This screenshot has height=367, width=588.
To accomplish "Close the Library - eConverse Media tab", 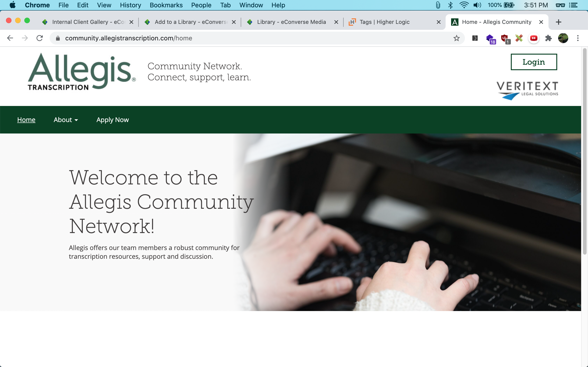I will [x=336, y=22].
